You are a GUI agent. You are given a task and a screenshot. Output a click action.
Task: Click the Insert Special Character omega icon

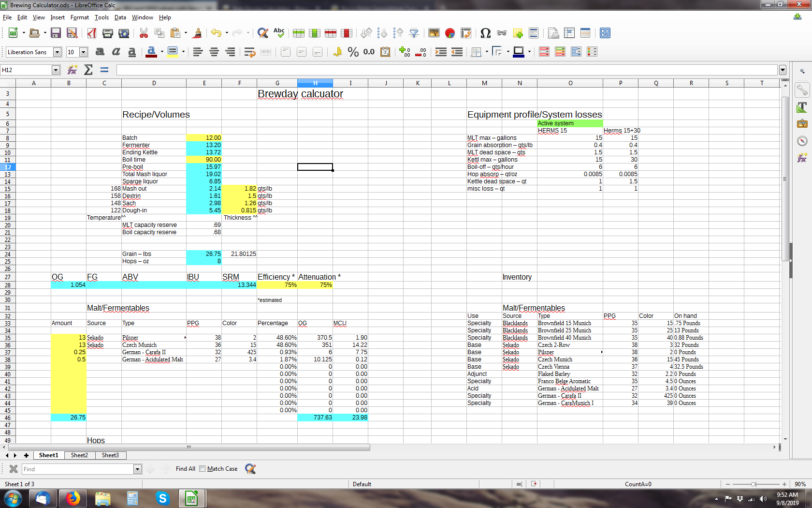[x=486, y=33]
